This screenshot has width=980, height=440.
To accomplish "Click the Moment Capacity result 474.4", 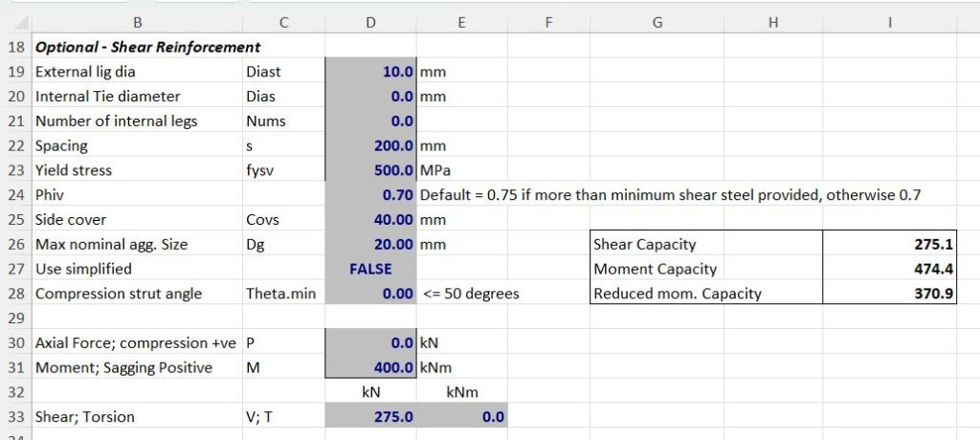I will (x=888, y=269).
